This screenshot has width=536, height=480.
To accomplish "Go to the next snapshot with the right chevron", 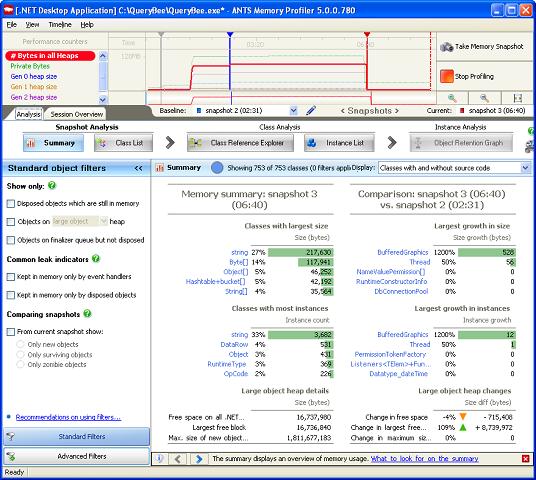I will pos(397,111).
